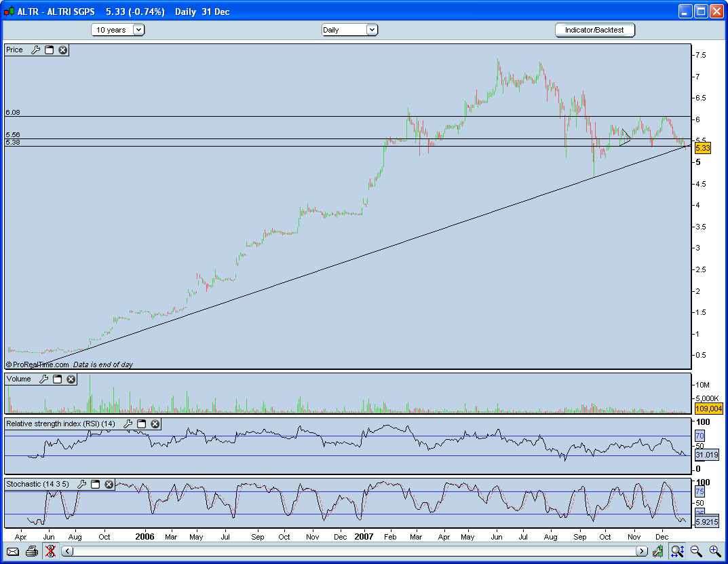Click the yellow 109,004 volume value tag
The width and height of the screenshot is (728, 564).
tap(709, 409)
